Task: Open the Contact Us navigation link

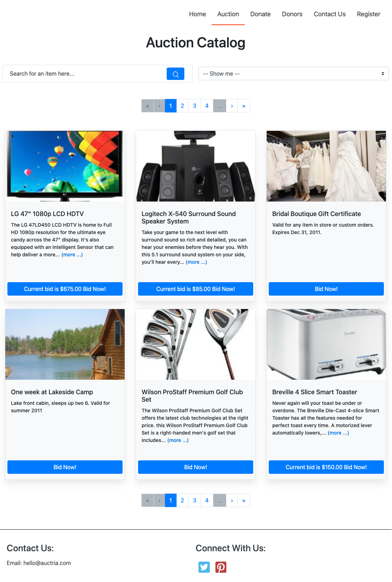Action: point(330,14)
